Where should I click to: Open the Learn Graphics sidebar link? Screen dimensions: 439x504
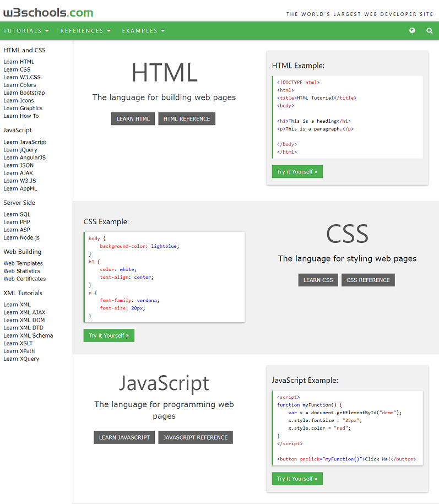[x=23, y=108]
